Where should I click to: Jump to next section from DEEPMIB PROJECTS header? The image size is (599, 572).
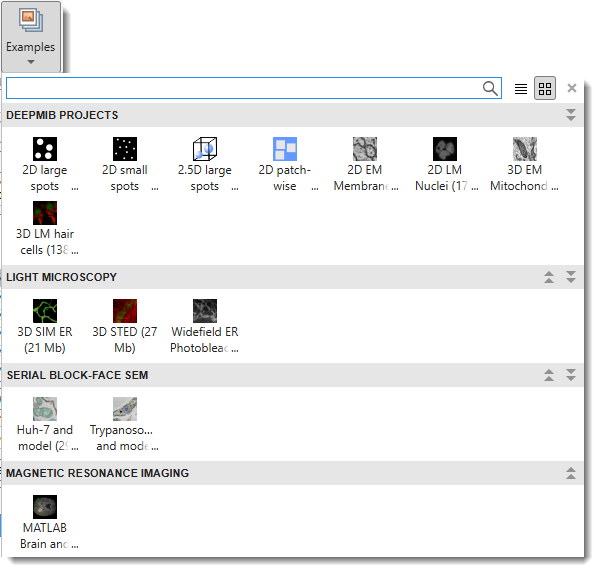click(x=571, y=115)
